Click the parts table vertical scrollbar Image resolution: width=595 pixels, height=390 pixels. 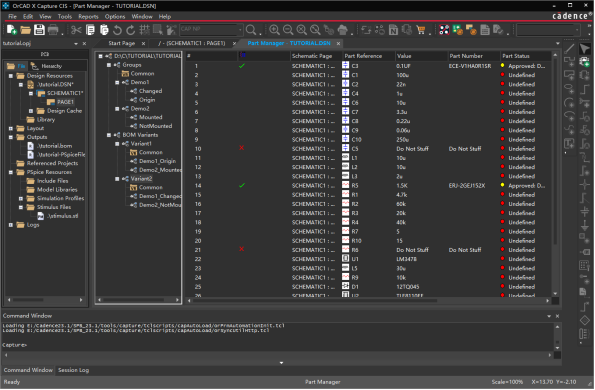point(555,152)
